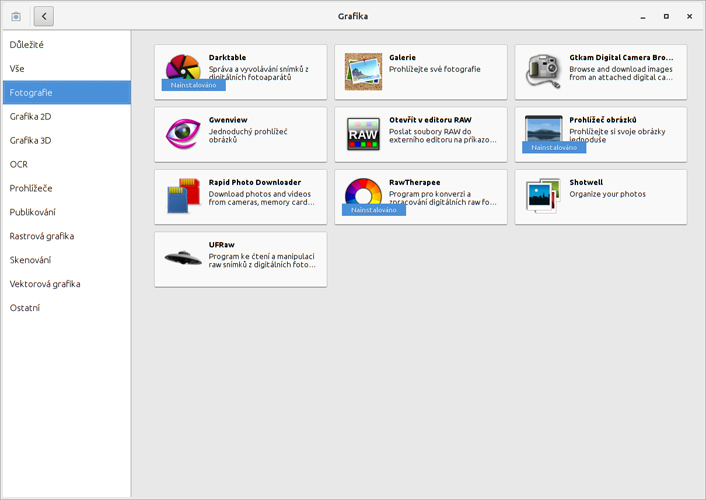Open Rapid Photo Downloader title
The height and width of the screenshot is (500, 706).
coord(255,182)
